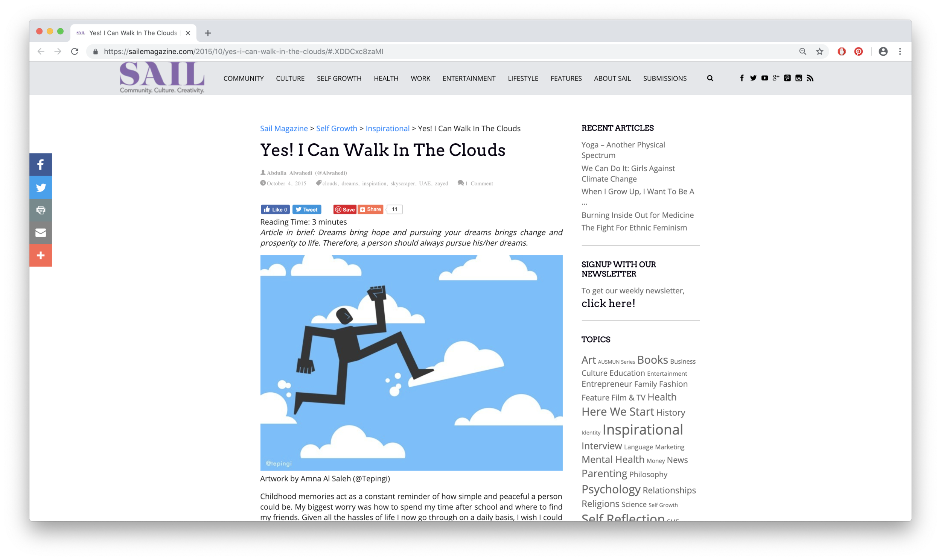
Task: Open 'Burning Inside Out for Medicine' article
Action: click(637, 215)
